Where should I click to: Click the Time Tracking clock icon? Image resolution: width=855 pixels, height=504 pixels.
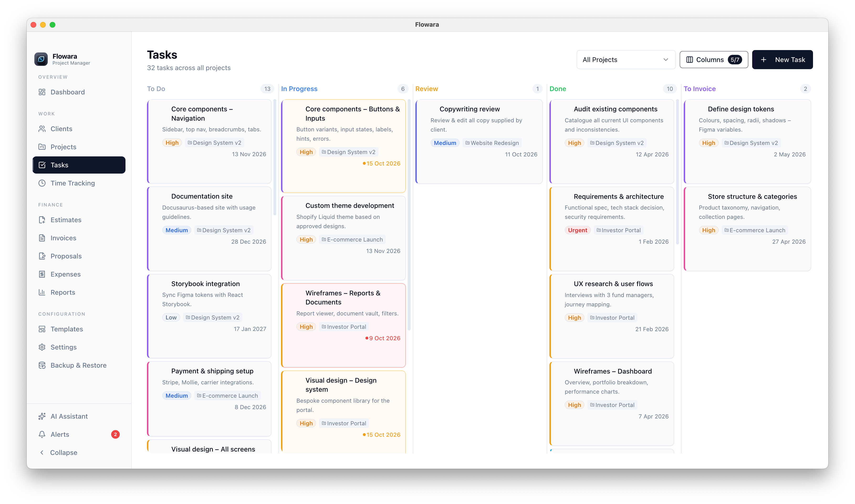(42, 183)
